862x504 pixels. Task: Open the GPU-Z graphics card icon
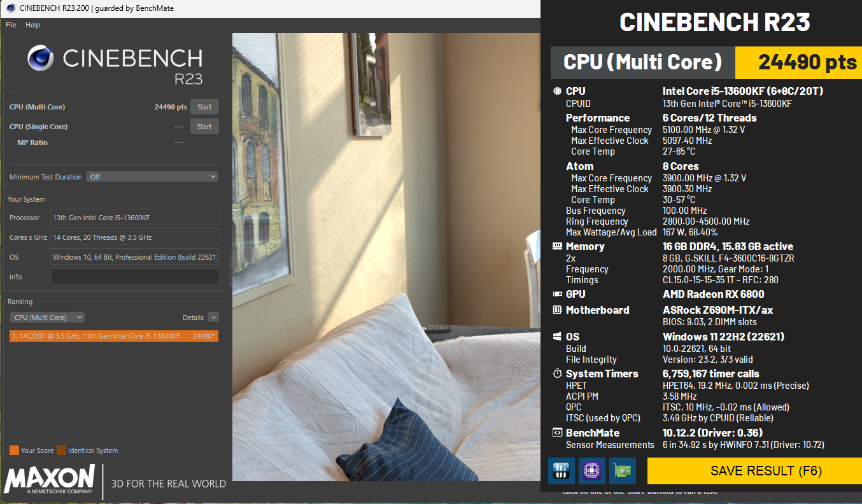pos(623,471)
